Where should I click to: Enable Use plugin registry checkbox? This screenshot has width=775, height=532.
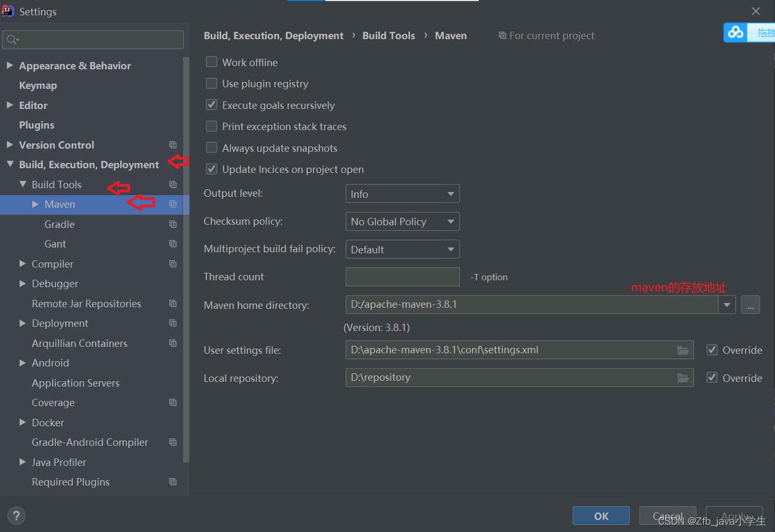(x=212, y=84)
